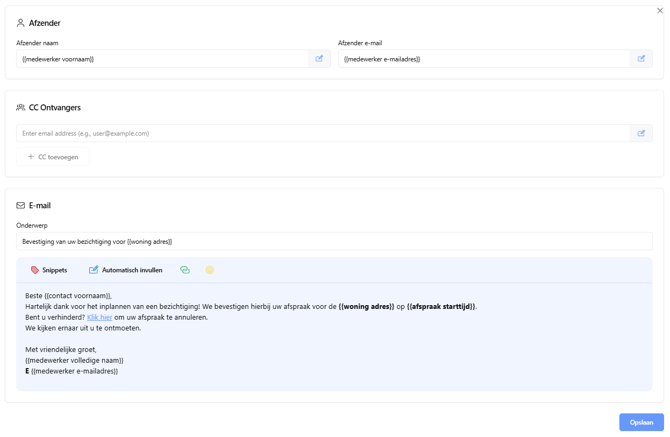Close the dialog with the X button
Screen dimensions: 670x437
[x=660, y=11]
